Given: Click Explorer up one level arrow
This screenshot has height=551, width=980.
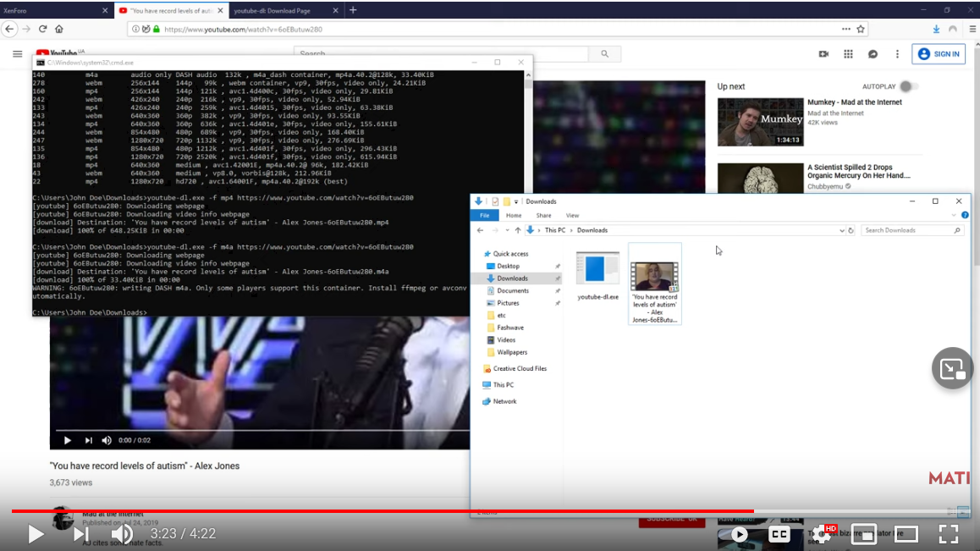Looking at the screenshot, I should coord(517,230).
